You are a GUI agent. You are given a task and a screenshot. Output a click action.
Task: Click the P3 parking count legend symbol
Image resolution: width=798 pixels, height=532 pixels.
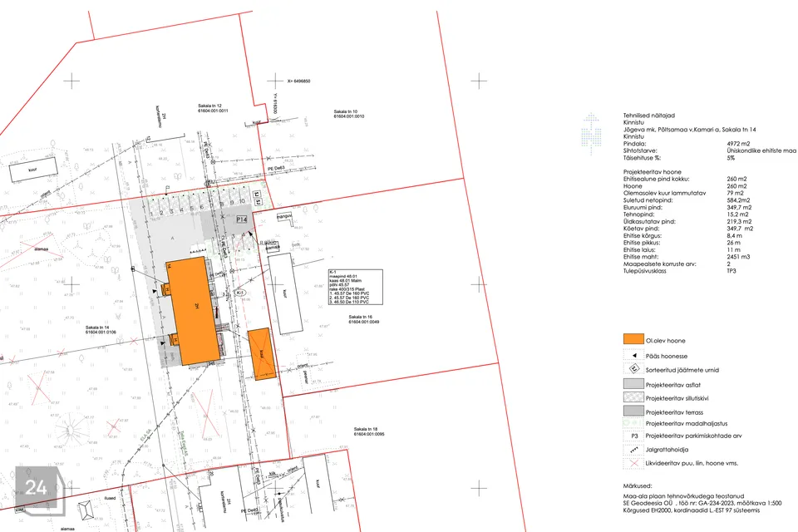[x=633, y=436]
